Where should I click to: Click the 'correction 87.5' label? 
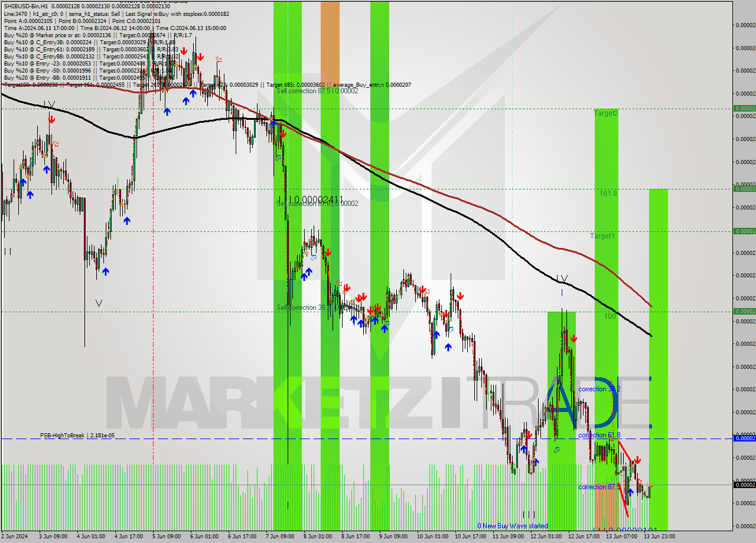[x=599, y=487]
